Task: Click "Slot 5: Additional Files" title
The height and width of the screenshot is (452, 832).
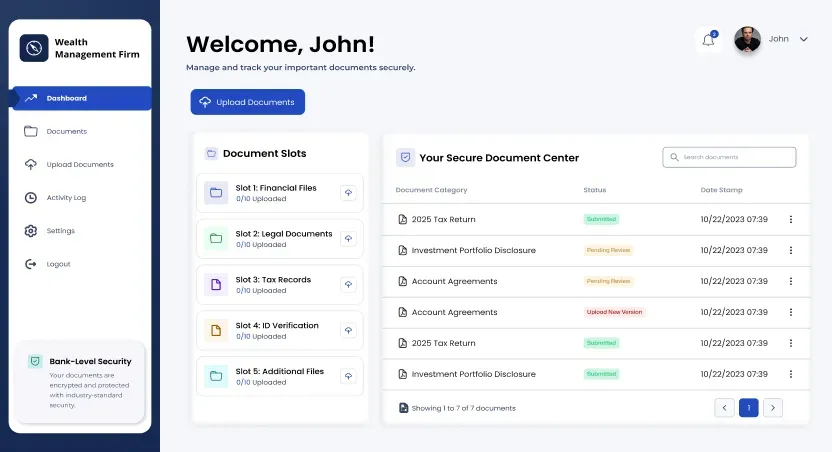Action: click(x=280, y=371)
